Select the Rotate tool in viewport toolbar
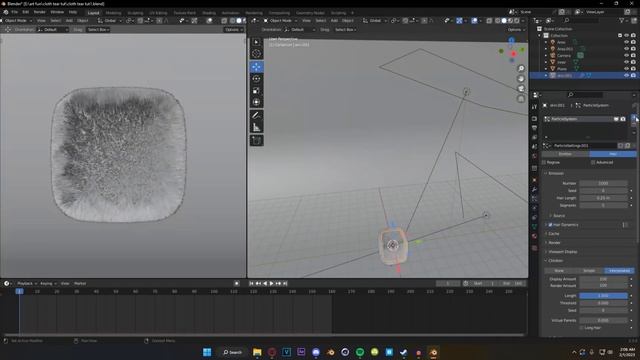Image resolution: width=640 pixels, height=360 pixels. tap(256, 79)
